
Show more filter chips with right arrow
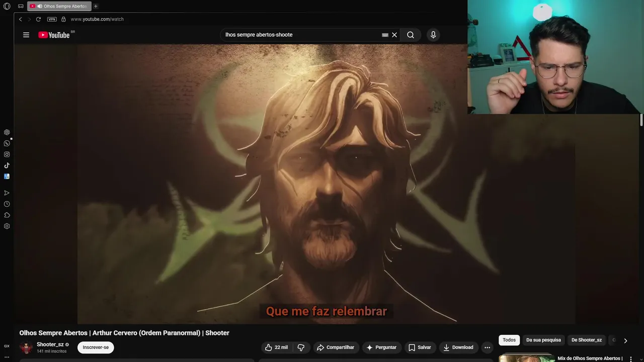click(x=625, y=340)
